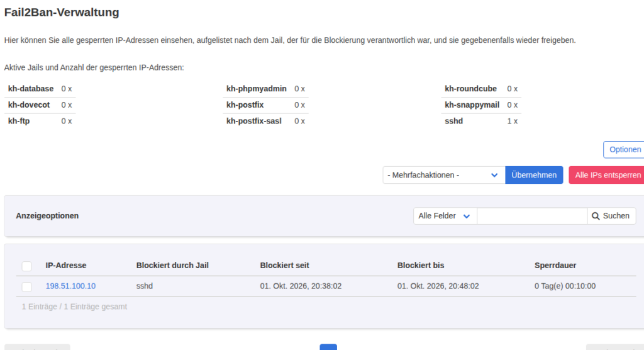Click the magnifier icon in Suchen button
644x350 pixels.
(x=596, y=216)
